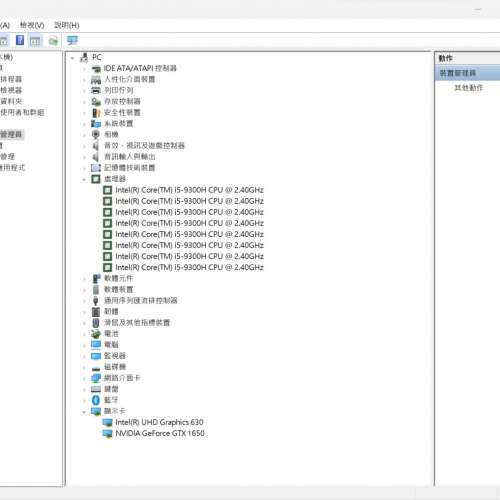Expand the 電腦 computer category

84,345
